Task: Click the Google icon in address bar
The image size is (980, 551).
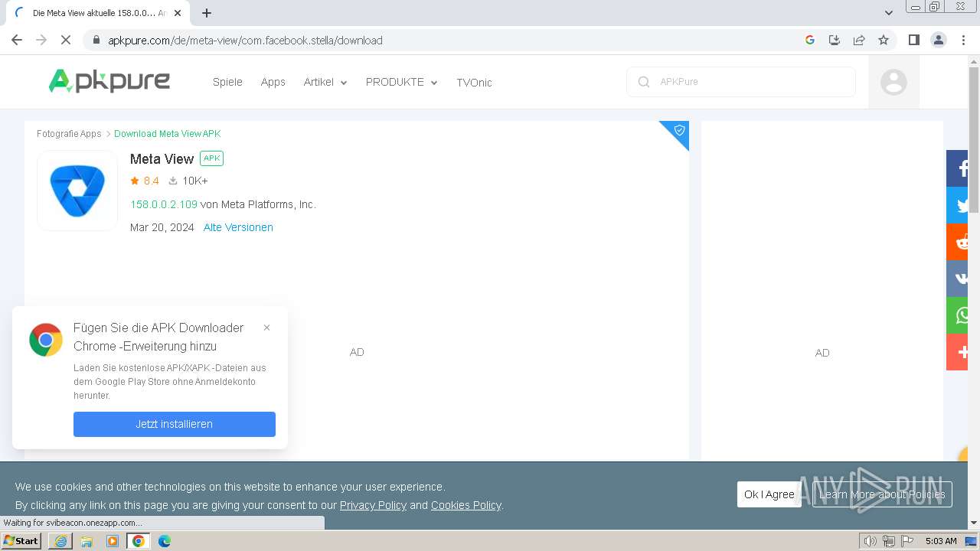Action: [810, 40]
